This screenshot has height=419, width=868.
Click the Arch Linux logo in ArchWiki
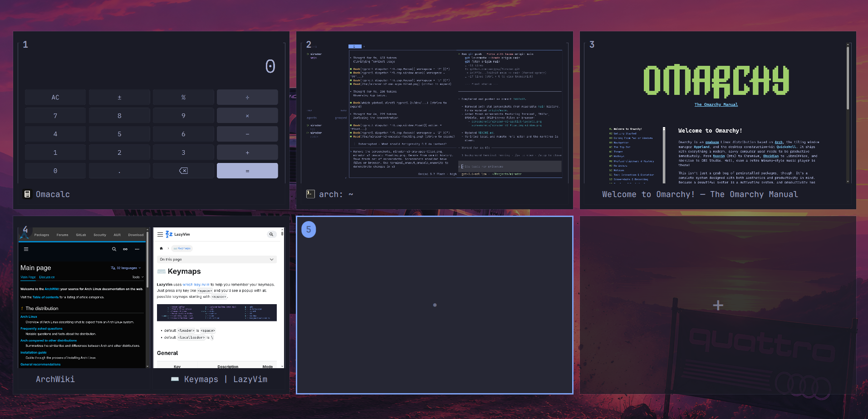pyautogui.click(x=25, y=235)
